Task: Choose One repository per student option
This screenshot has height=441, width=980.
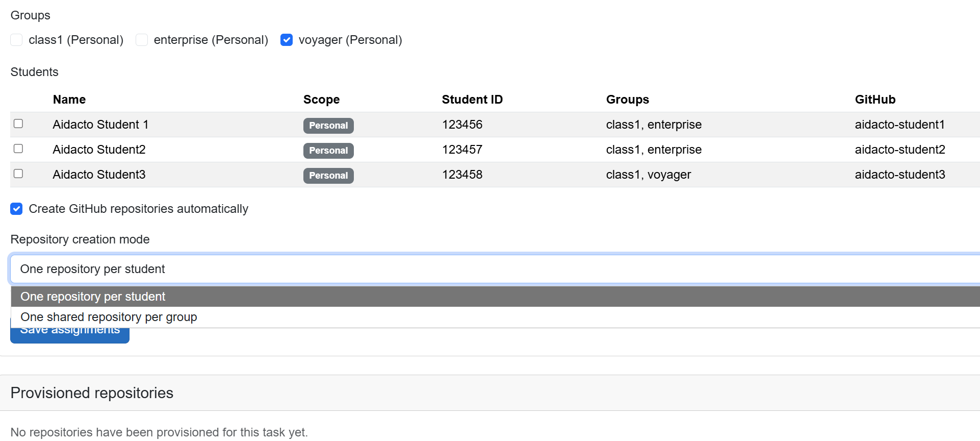Action: 496,297
